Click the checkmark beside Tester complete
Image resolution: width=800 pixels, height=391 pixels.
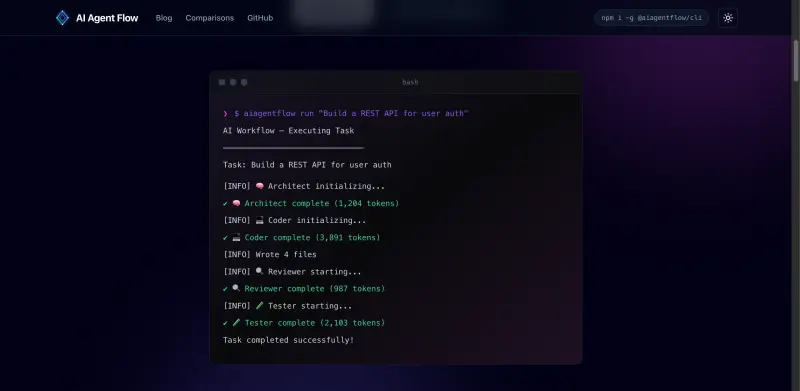coord(226,323)
